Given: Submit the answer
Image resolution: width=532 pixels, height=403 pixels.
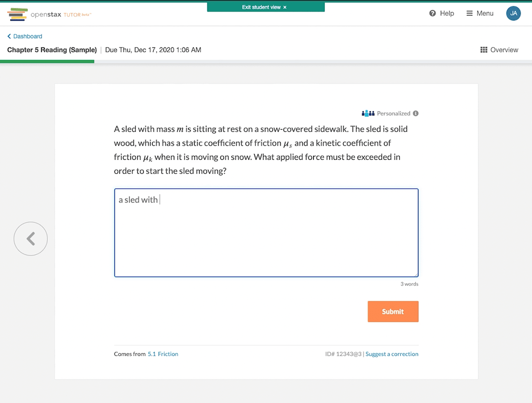Looking at the screenshot, I should pos(393,311).
